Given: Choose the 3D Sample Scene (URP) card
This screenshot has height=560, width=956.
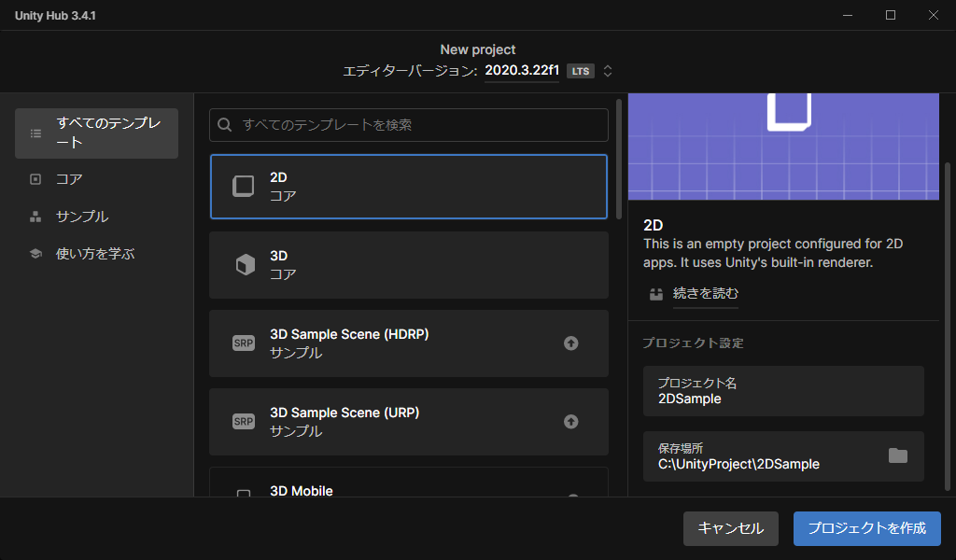Looking at the screenshot, I should pyautogui.click(x=409, y=422).
